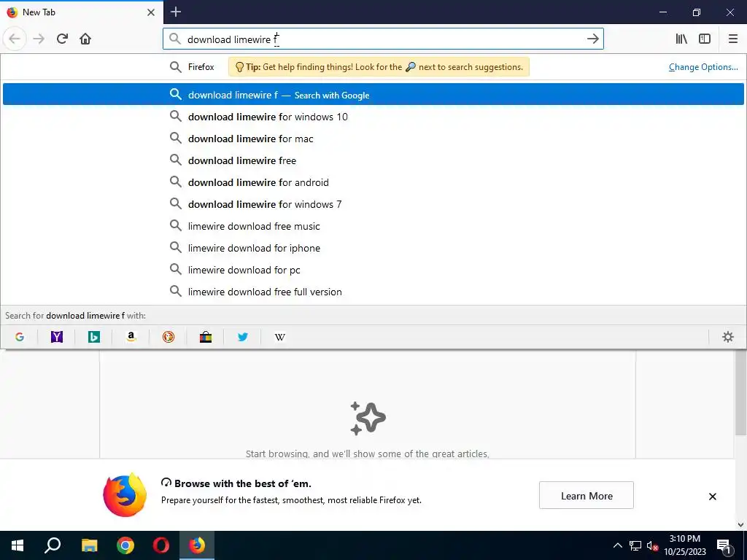This screenshot has height=560, width=747.
Task: Launch Chrome from the taskbar
Action: click(125, 545)
